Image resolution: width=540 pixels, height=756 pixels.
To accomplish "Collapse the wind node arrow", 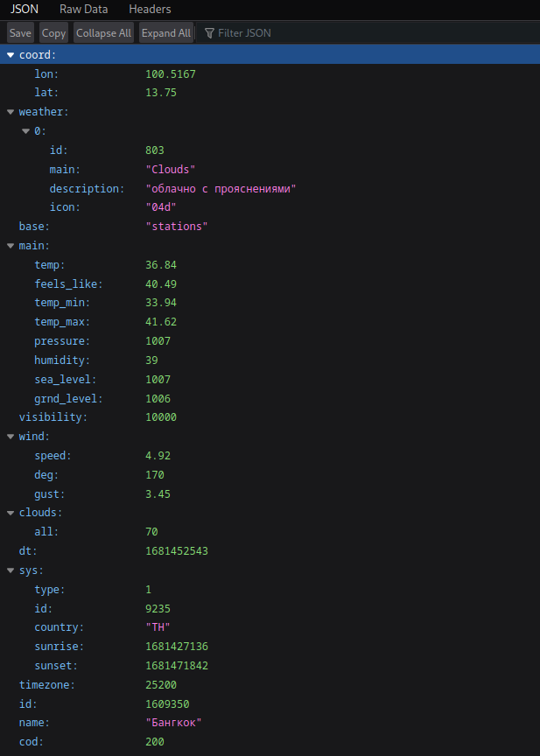I will click(11, 437).
